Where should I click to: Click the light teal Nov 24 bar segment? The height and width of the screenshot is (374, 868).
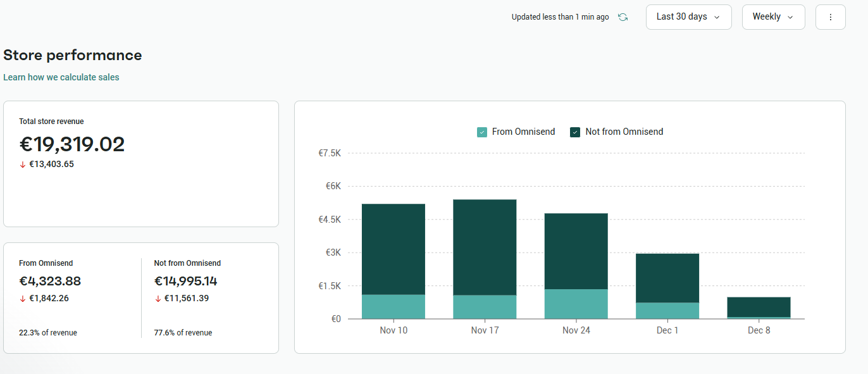[576, 304]
